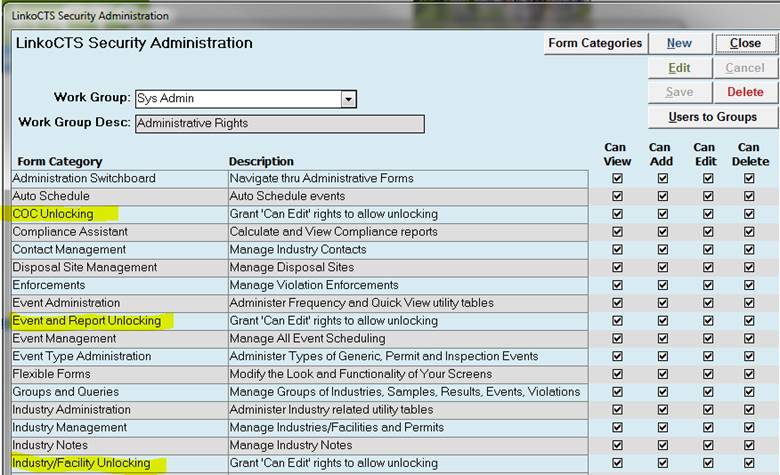Toggle Can Edit for COC Unlocking
Viewport: 780px width, 475px height.
(708, 214)
